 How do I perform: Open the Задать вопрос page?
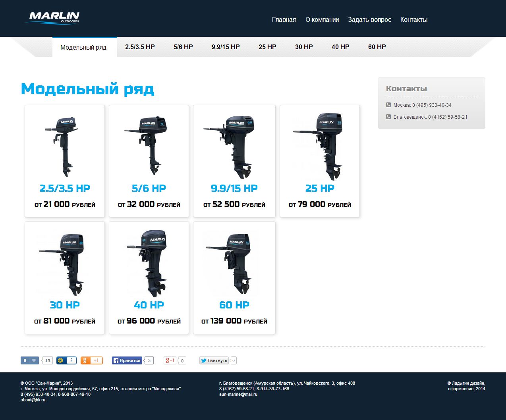click(x=369, y=19)
